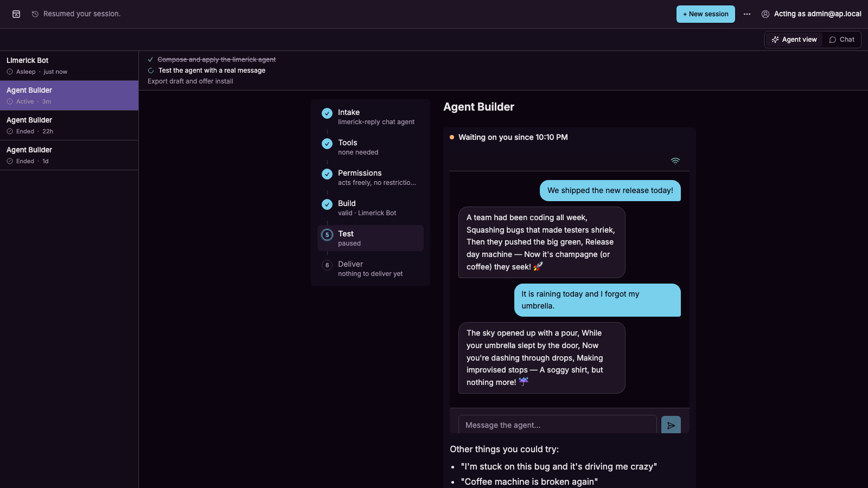Viewport: 868px width, 488px height.
Task: Click suggestion about being stuck on this bug
Action: [x=559, y=466]
